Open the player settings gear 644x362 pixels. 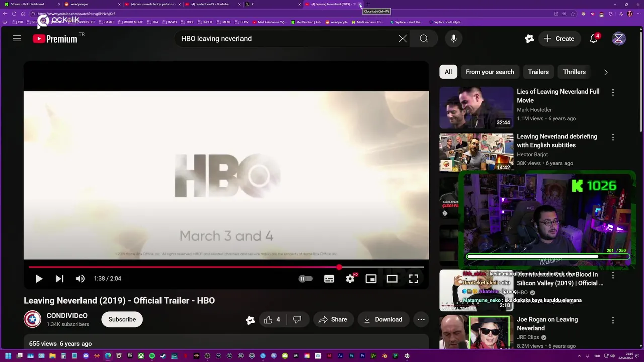[350, 279]
